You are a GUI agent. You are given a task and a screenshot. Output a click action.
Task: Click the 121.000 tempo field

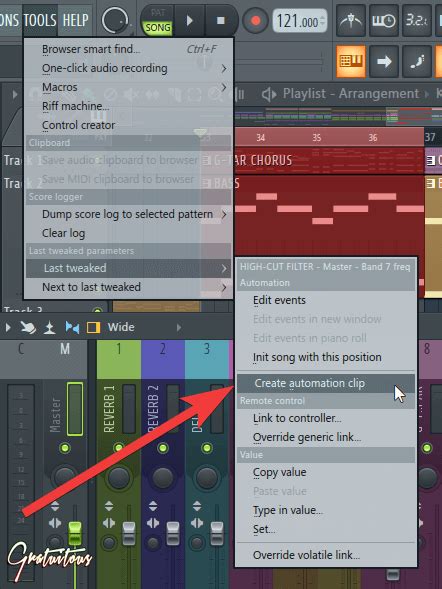coord(300,21)
